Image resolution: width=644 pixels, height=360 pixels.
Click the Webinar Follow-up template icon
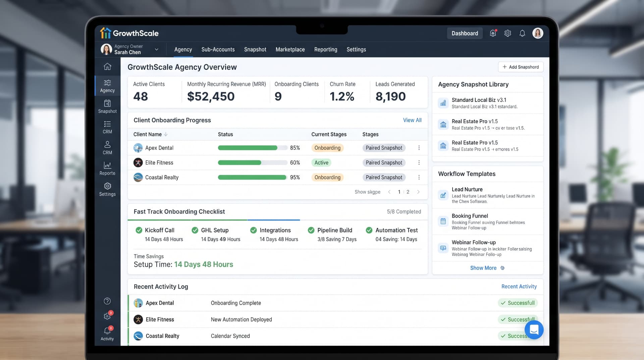(x=443, y=248)
